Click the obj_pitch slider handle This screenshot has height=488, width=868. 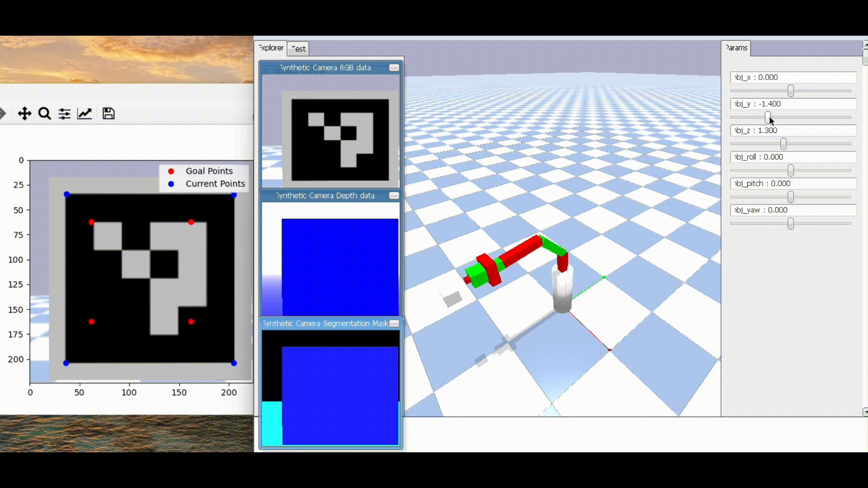tap(791, 197)
